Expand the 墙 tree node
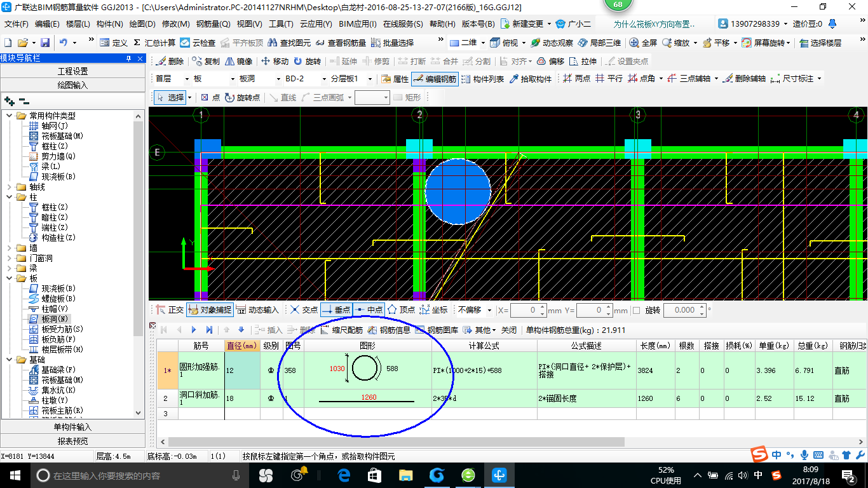 (10, 248)
